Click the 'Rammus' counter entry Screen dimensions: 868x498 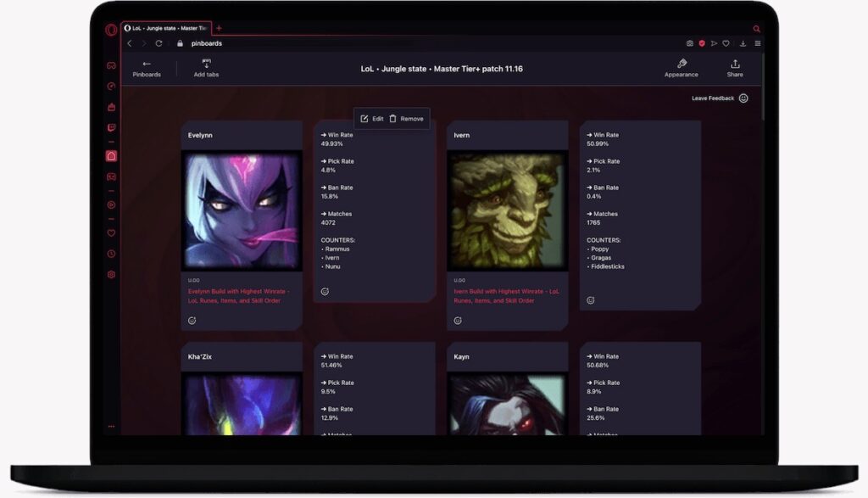coord(337,249)
